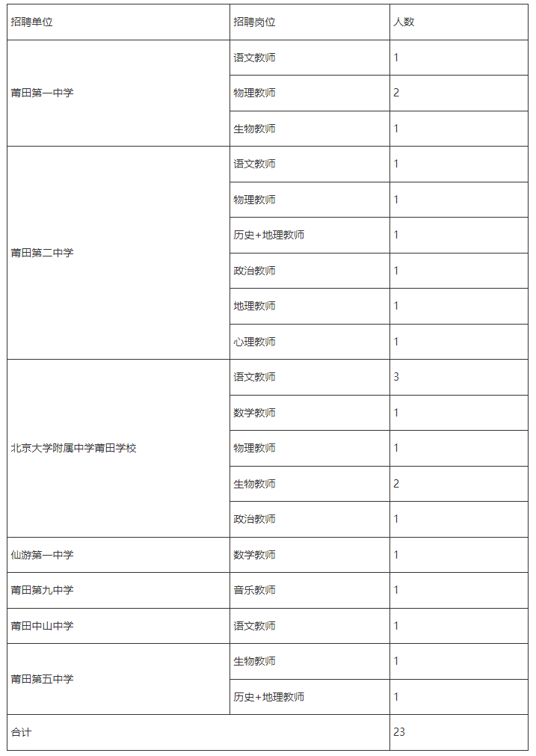This screenshot has width=536, height=756.
Task: Click the 政治教师 cell under 莆田第二中学
Action: tap(254, 271)
